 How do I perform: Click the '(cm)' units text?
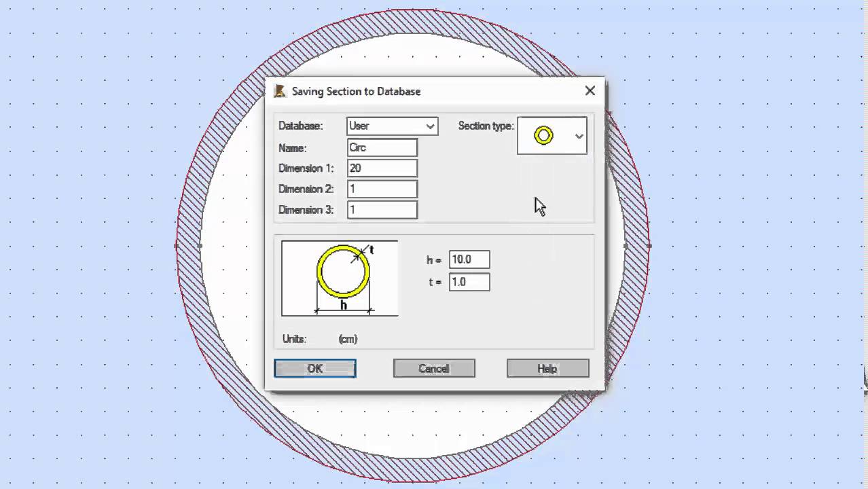click(x=348, y=339)
